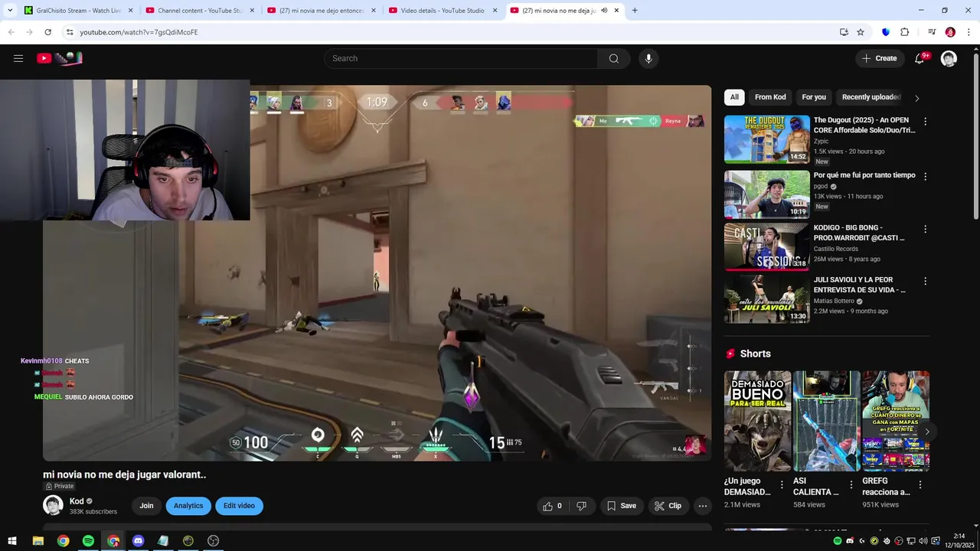Click the install app icon in address bar
Viewport: 980px width, 551px height.
click(x=844, y=32)
